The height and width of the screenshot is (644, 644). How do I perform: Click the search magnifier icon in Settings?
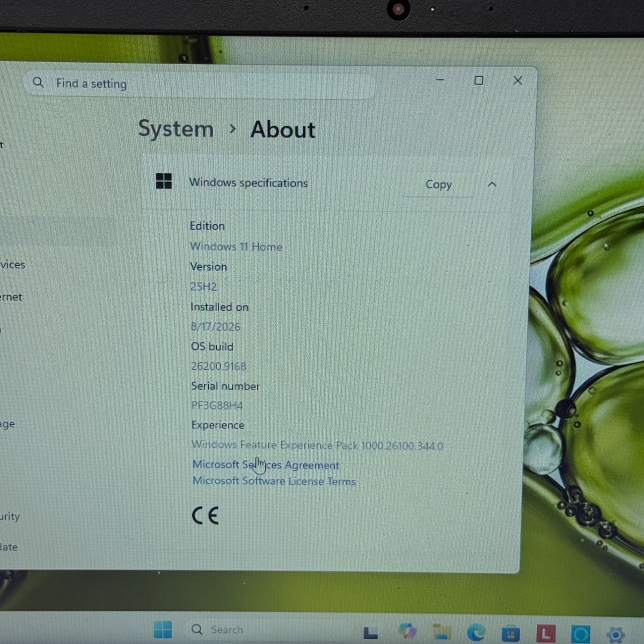[x=38, y=83]
